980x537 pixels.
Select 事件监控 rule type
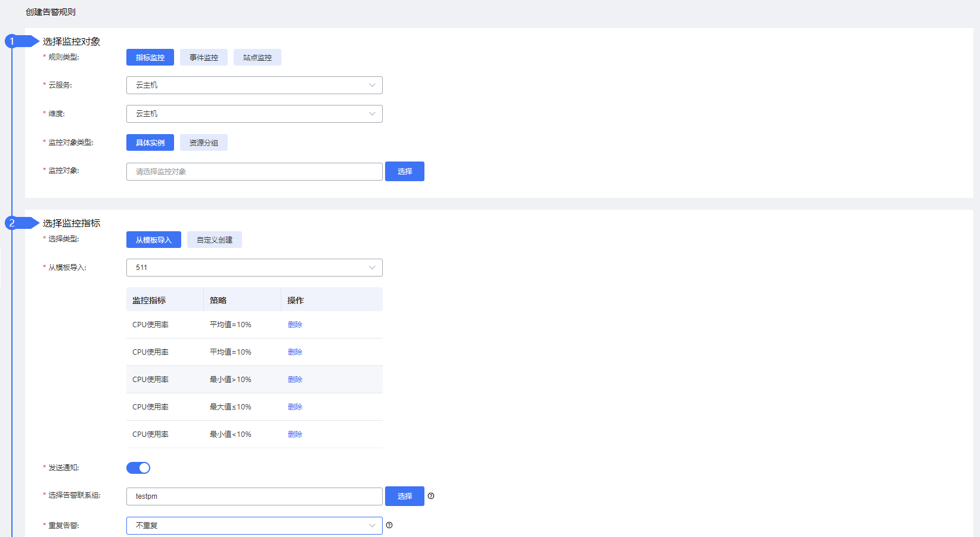click(x=204, y=57)
